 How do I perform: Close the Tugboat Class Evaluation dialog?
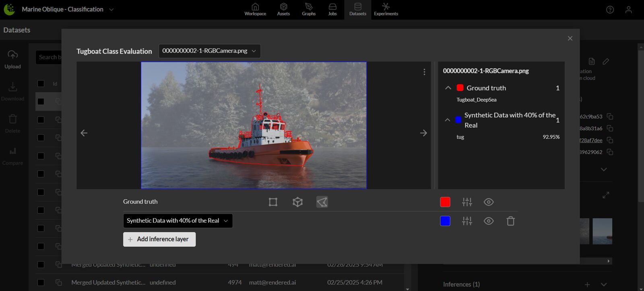coord(570,38)
